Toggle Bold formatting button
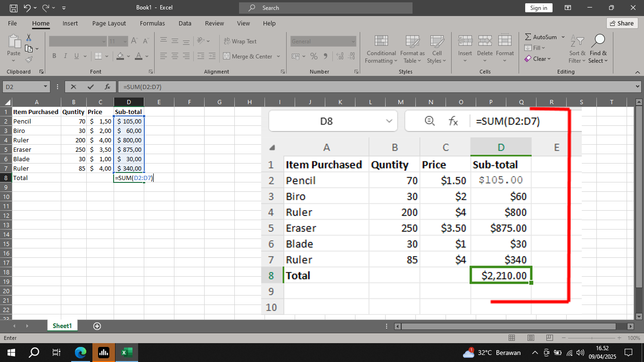This screenshot has height=362, width=644. point(54,56)
